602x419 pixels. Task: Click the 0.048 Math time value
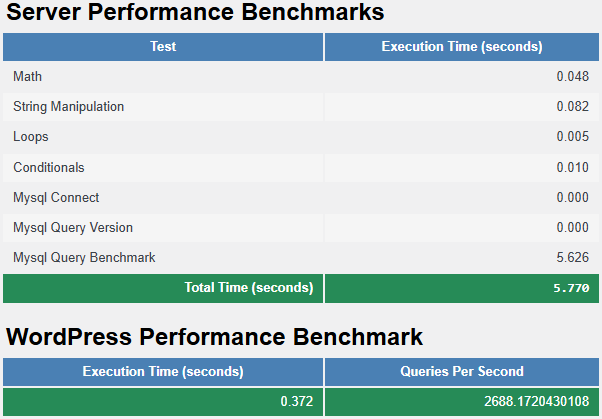573,77
